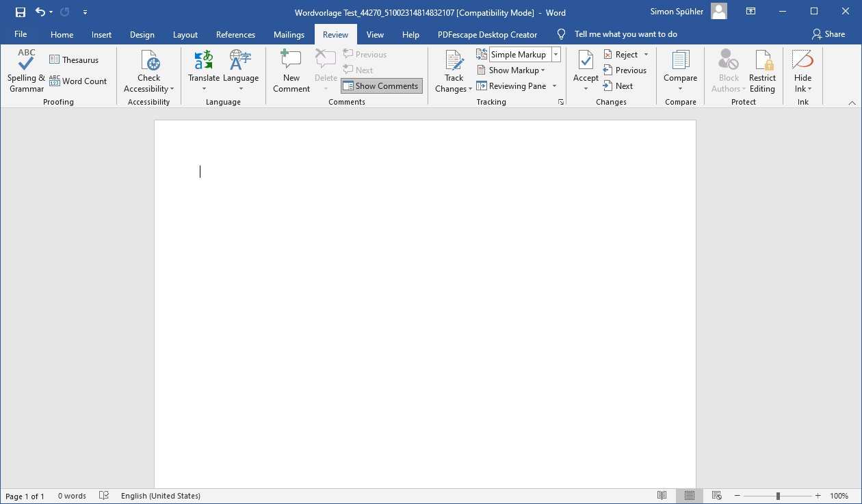This screenshot has height=504, width=862.
Task: Toggle Show Comments visibility
Action: [x=381, y=85]
